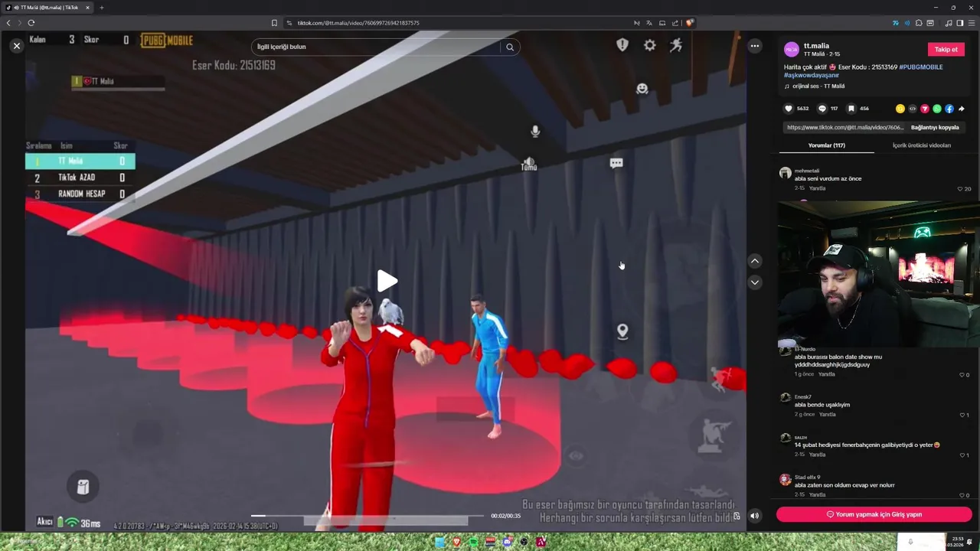Click Bağlantıyı kopyala copy link button
The image size is (980, 551).
tap(935, 127)
